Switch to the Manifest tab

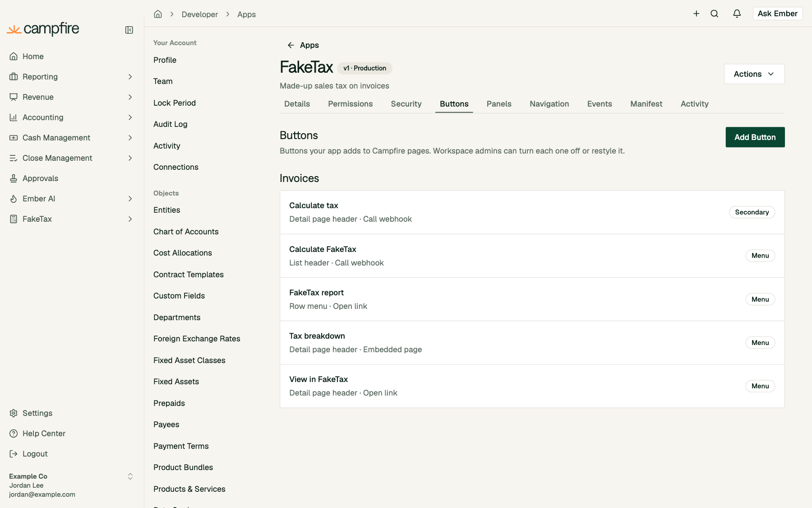click(x=646, y=104)
